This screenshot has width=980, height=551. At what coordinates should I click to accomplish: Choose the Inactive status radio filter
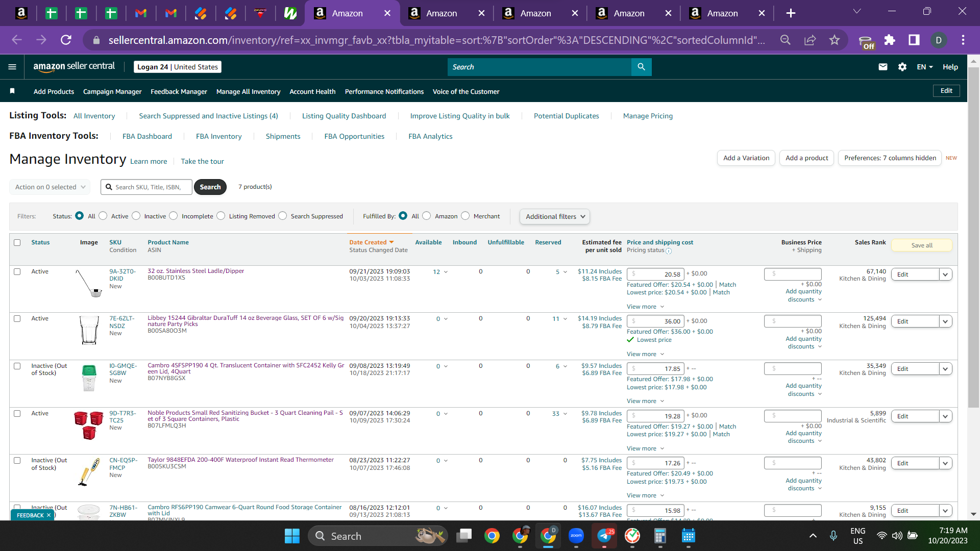[136, 216]
